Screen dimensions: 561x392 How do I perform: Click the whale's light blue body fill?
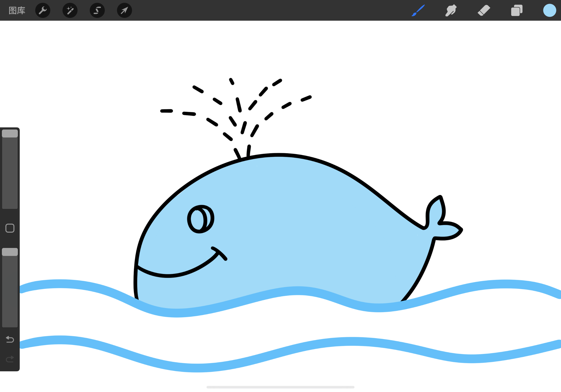click(x=293, y=220)
